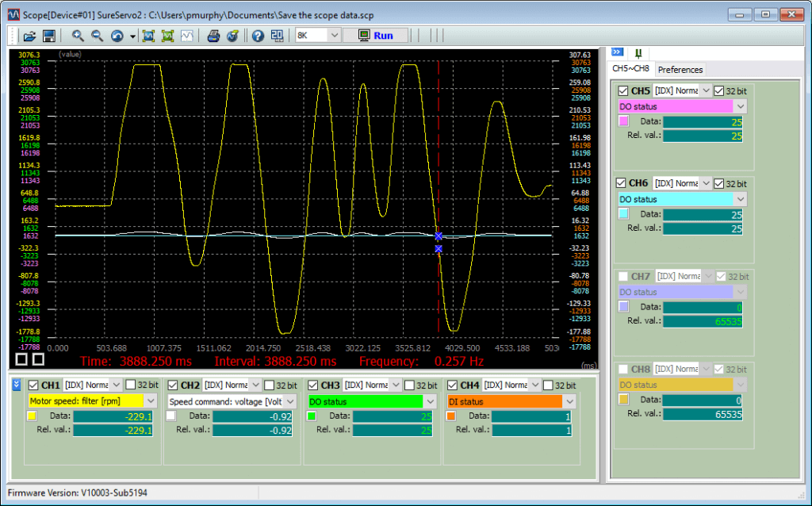Uncheck the CH1 channel enable checkbox
The width and height of the screenshot is (812, 506).
coord(33,385)
